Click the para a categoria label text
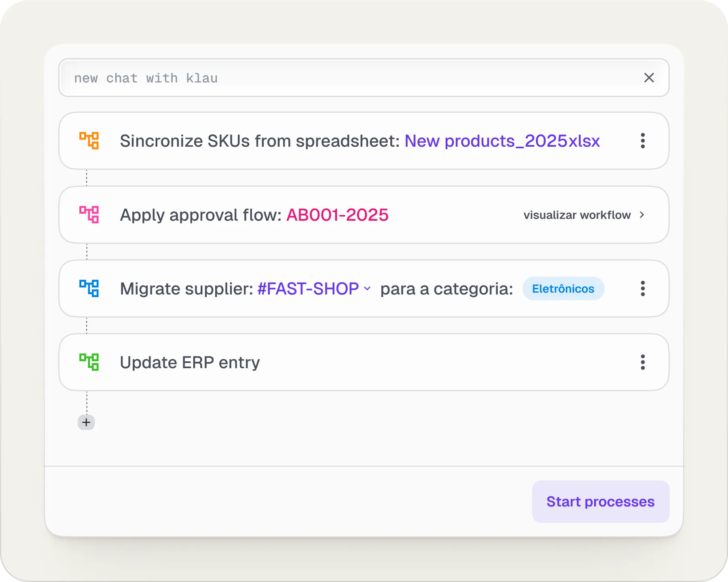 [447, 289]
